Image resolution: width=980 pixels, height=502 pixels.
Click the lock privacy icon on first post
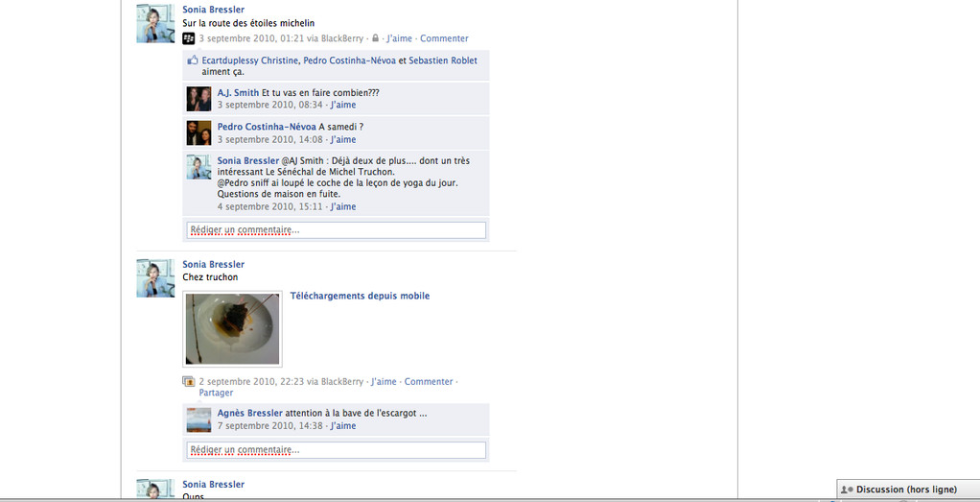[376, 38]
